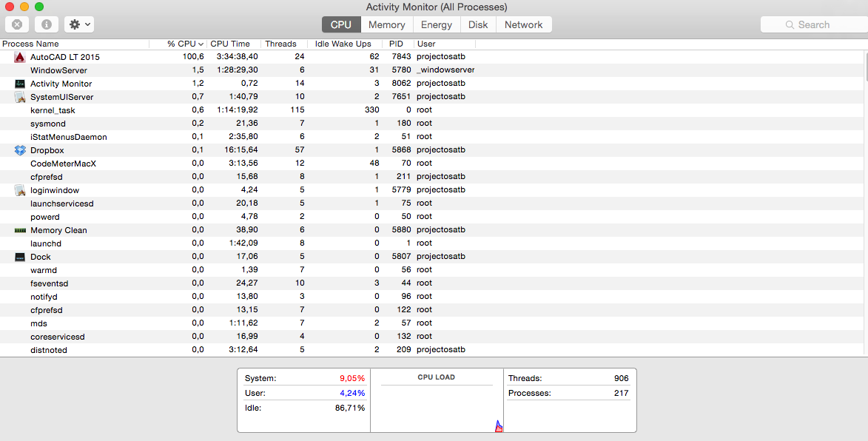Click the Memory Clean process icon
The width and height of the screenshot is (868, 441).
20,230
